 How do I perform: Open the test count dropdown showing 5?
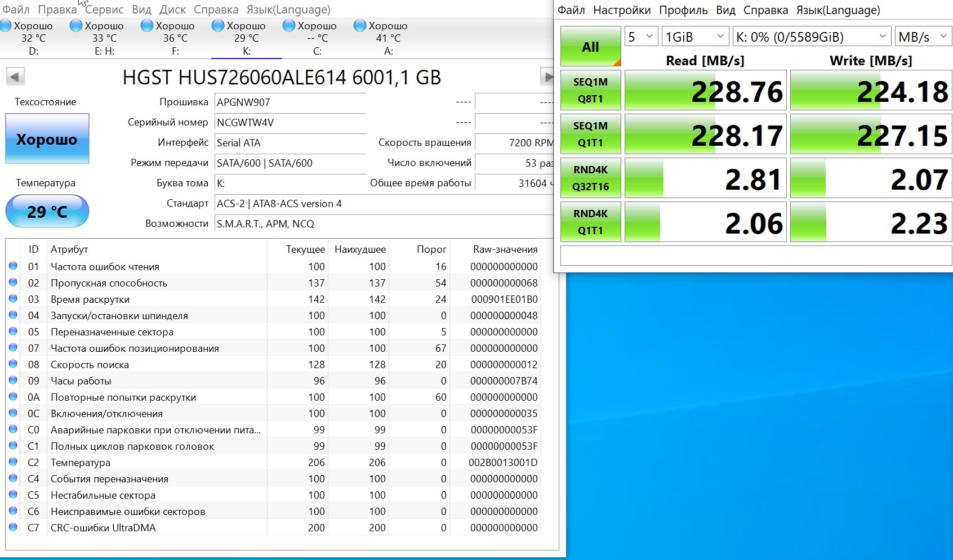pos(640,37)
